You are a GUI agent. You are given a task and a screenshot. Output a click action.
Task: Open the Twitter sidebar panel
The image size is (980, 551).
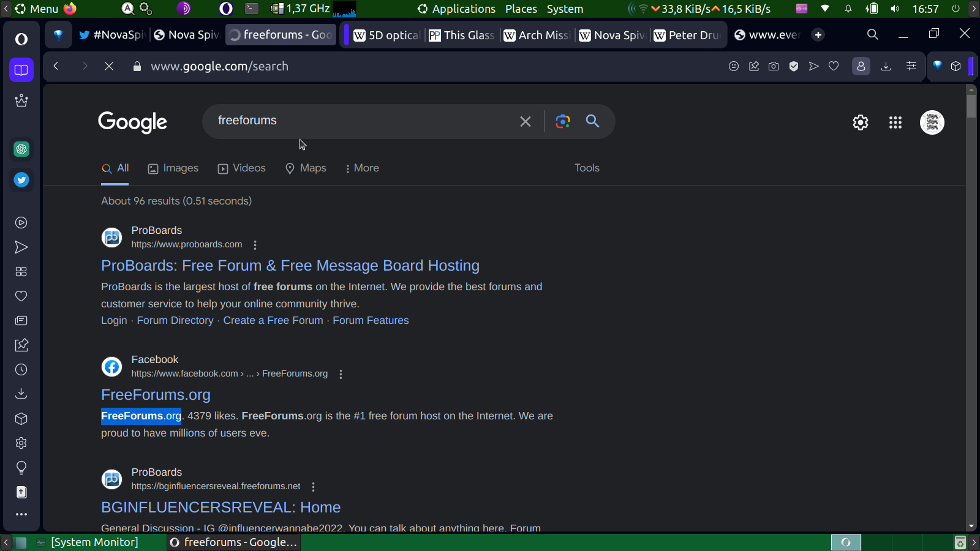coord(21,180)
